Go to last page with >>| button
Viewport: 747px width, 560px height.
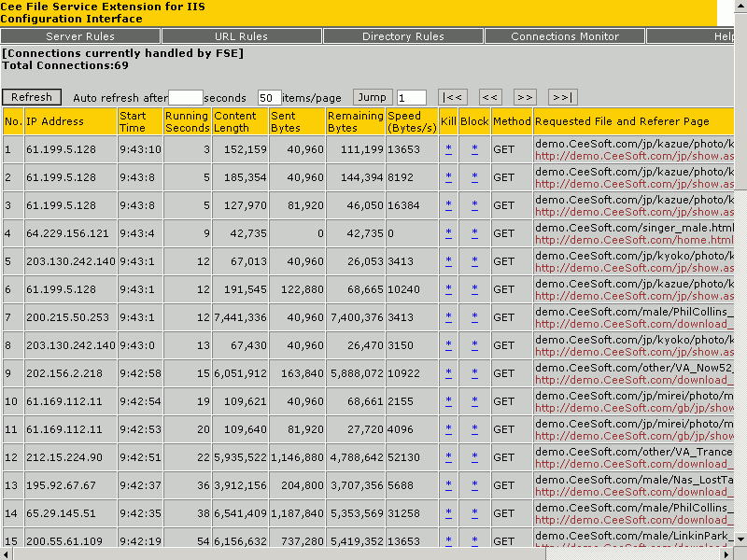[563, 97]
